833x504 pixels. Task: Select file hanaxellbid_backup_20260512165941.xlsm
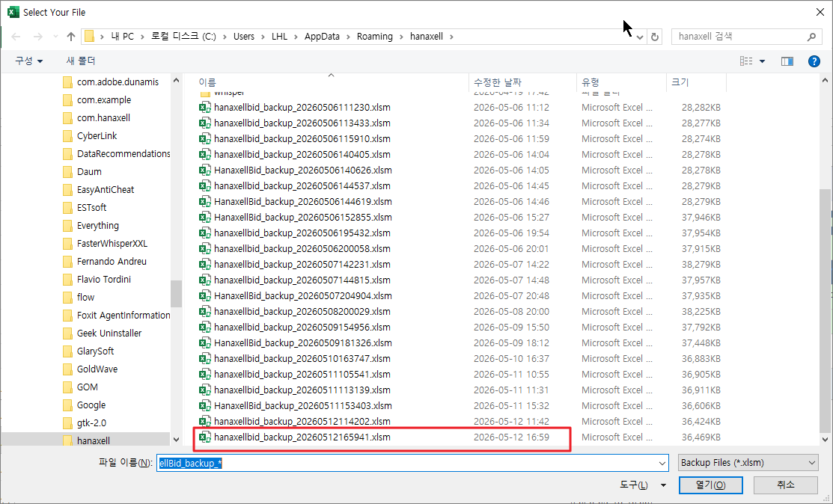tap(302, 437)
